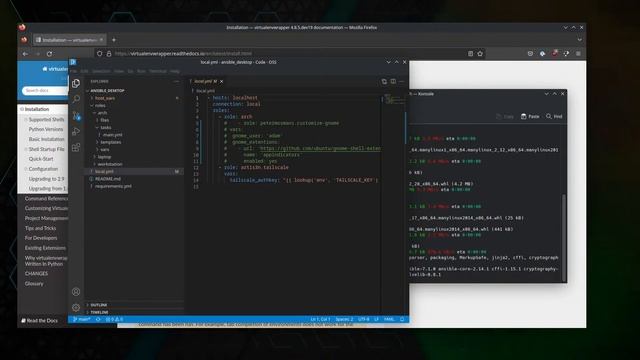This screenshot has width=640, height=360.
Task: Open For Developers docs link
Action: [41, 238]
